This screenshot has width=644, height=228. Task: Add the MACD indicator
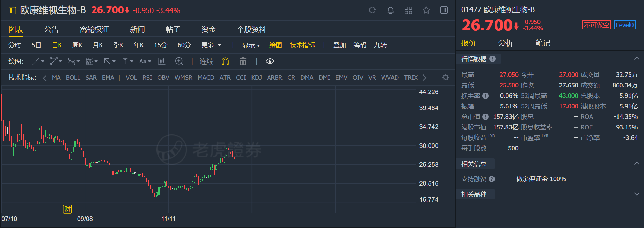[206, 78]
